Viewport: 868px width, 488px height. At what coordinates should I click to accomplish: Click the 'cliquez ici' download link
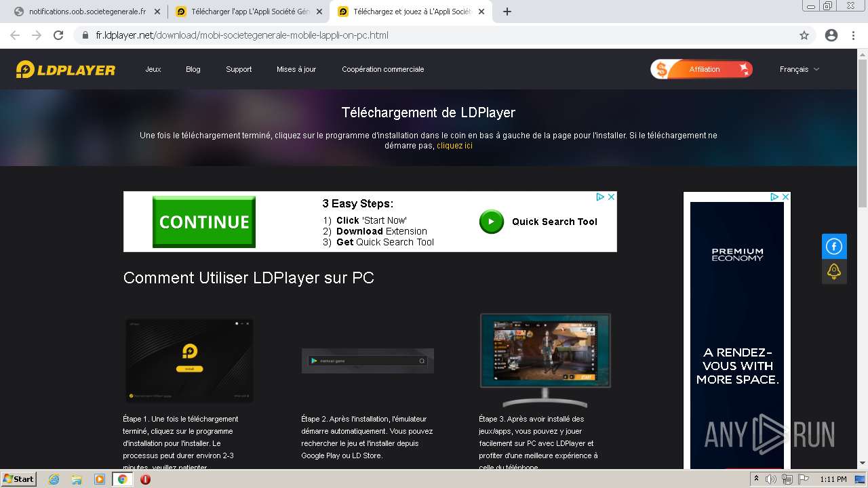pyautogui.click(x=454, y=146)
